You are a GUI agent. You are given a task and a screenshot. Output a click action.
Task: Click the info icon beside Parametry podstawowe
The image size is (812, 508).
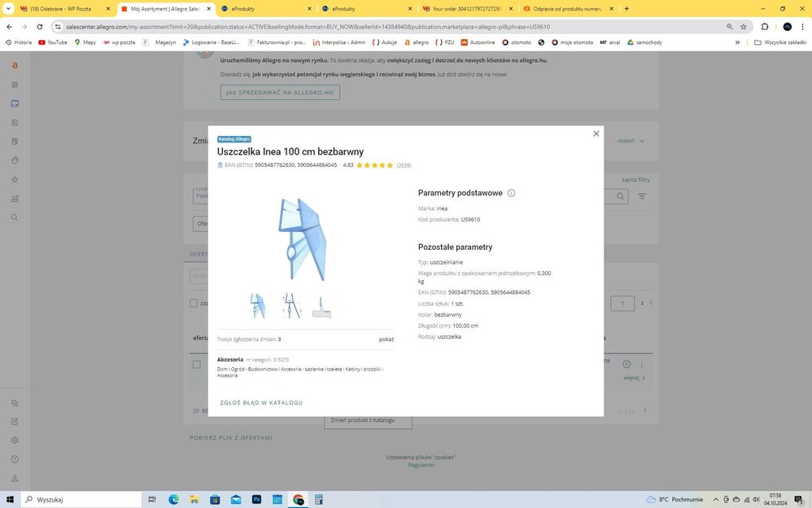(511, 193)
